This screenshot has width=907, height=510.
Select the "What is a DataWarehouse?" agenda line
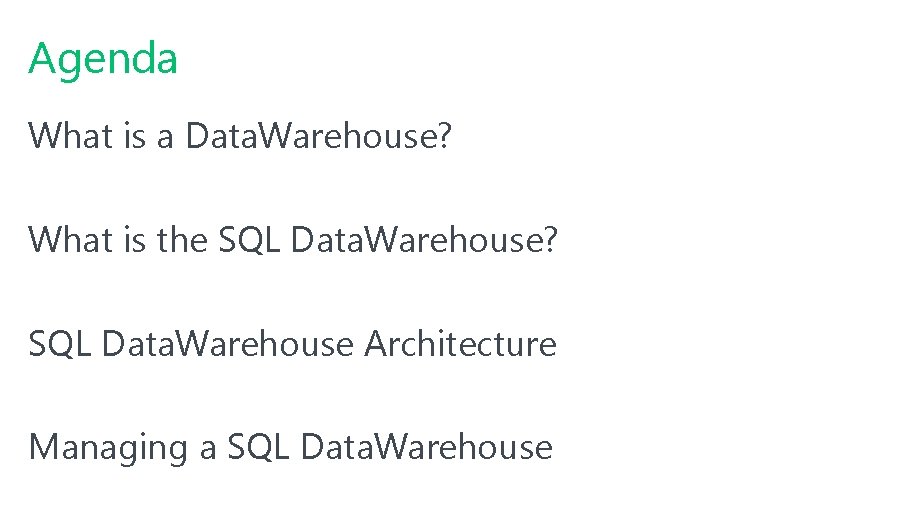coord(240,135)
